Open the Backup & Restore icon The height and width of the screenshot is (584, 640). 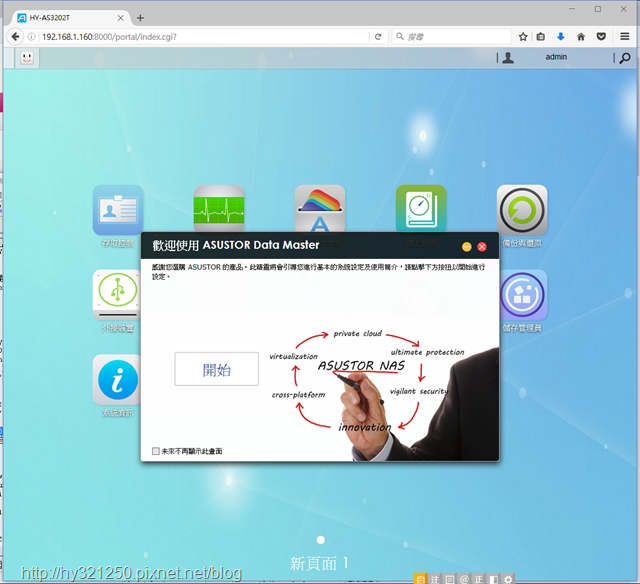[522, 210]
